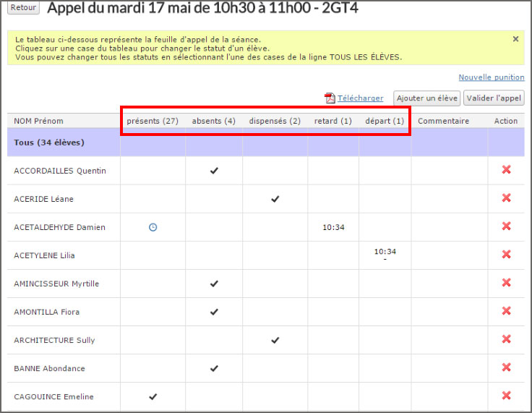The width and height of the screenshot is (532, 413).
Task: Click red cross for ACERIDE Léane
Action: click(506, 198)
